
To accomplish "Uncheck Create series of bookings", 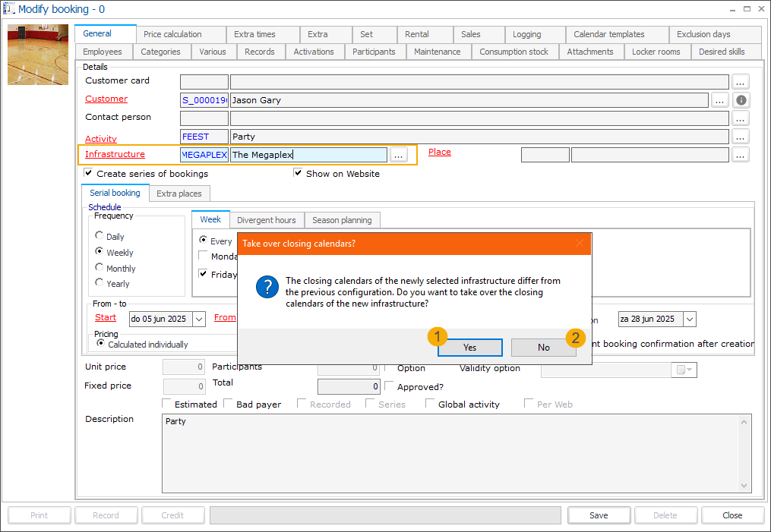I will (89, 173).
